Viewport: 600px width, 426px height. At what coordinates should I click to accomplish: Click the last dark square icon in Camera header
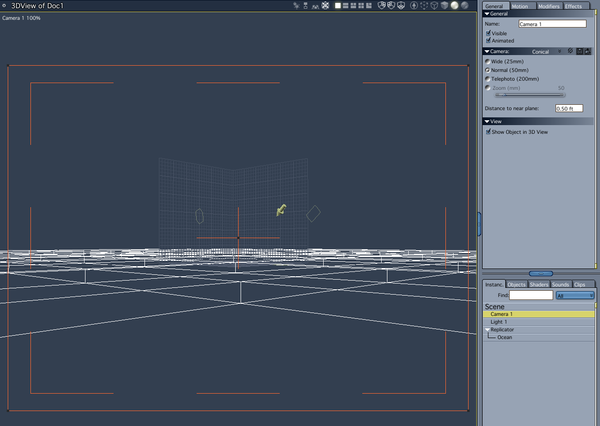(x=588, y=51)
